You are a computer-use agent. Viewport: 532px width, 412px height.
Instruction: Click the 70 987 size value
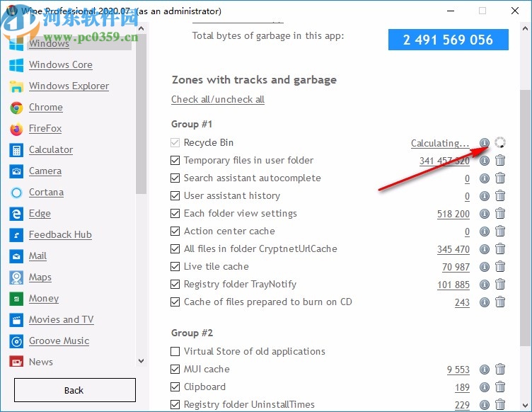[456, 267]
